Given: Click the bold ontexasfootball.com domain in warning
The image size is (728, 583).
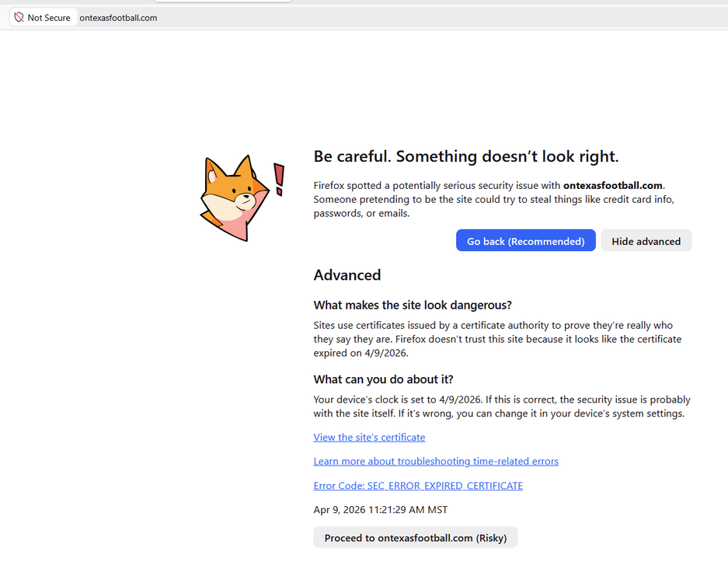Looking at the screenshot, I should click(x=612, y=185).
